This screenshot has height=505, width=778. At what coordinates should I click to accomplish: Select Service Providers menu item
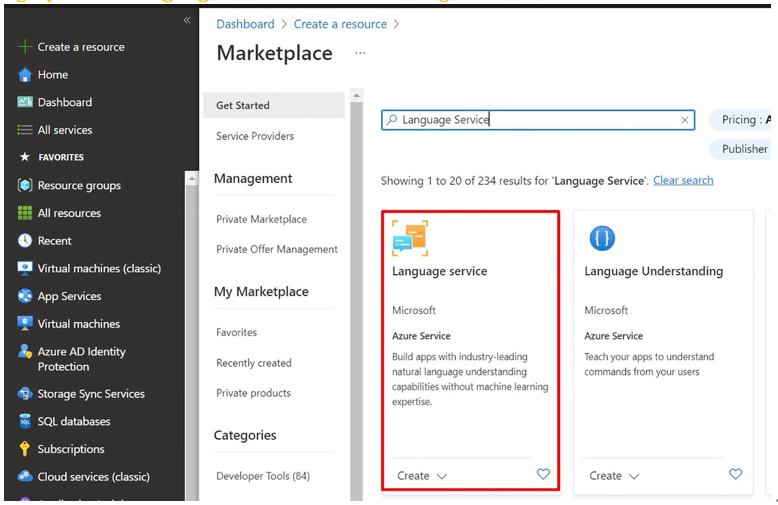255,136
